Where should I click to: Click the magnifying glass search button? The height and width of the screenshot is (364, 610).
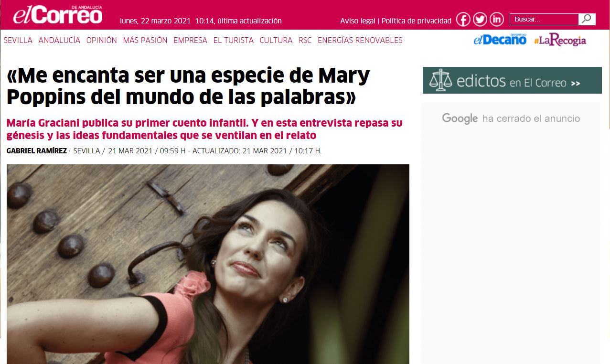coord(587,19)
